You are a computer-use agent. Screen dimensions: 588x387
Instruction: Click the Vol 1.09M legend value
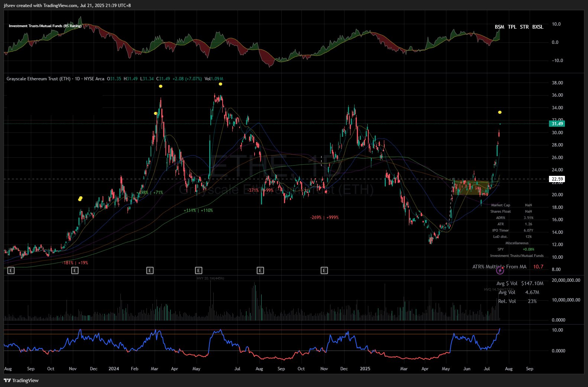(214, 79)
